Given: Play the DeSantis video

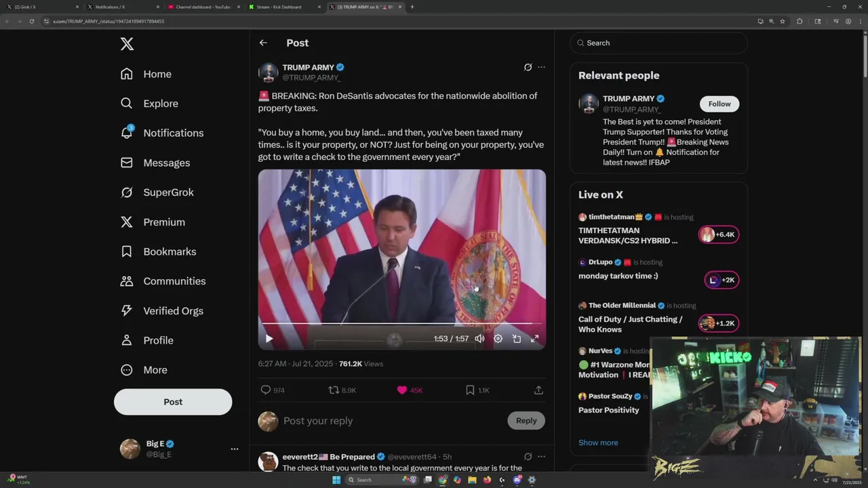Looking at the screenshot, I should coord(269,339).
